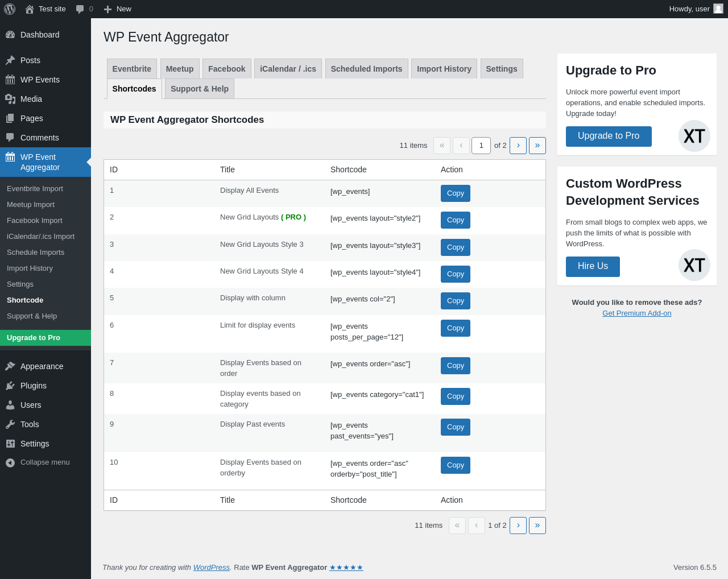
Task: Click the Settings sliders icon in sidebar
Action: 10,444
